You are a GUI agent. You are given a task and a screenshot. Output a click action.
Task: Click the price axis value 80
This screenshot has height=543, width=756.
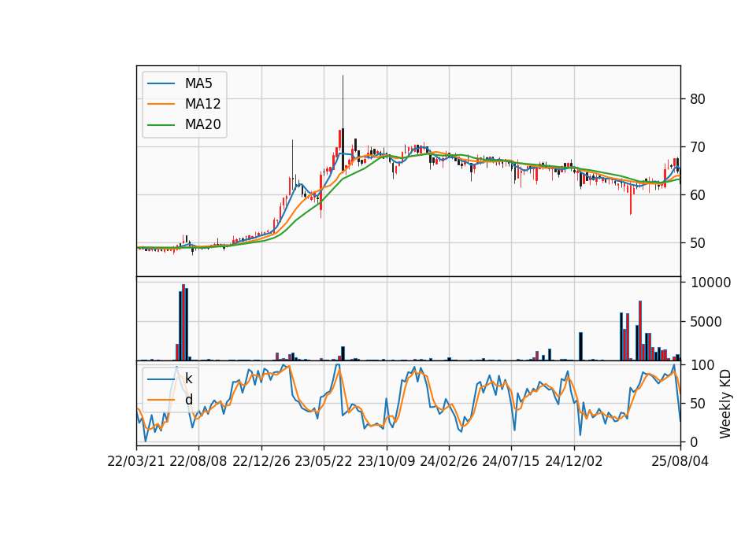click(x=698, y=99)
